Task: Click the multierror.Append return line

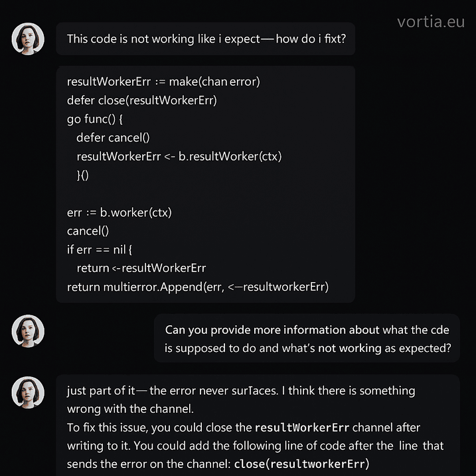Action: click(197, 287)
